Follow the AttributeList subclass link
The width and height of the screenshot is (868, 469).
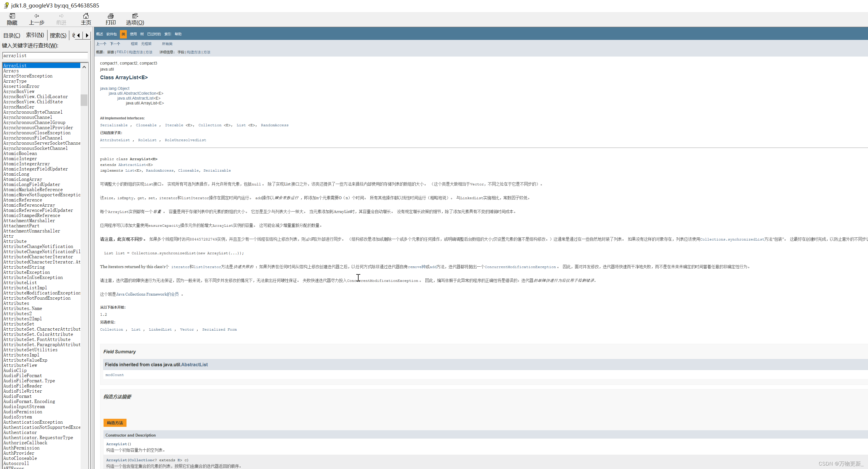click(x=114, y=140)
